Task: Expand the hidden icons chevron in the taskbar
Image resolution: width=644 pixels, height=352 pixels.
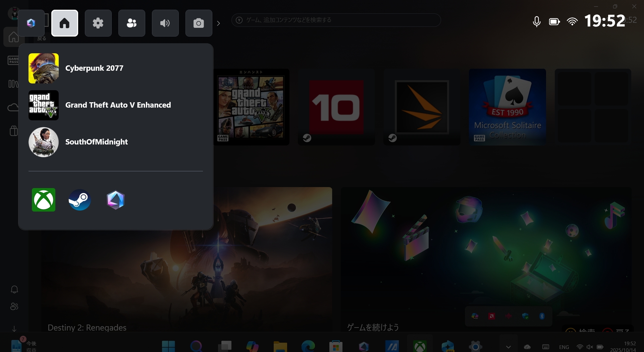Action: 508,347
